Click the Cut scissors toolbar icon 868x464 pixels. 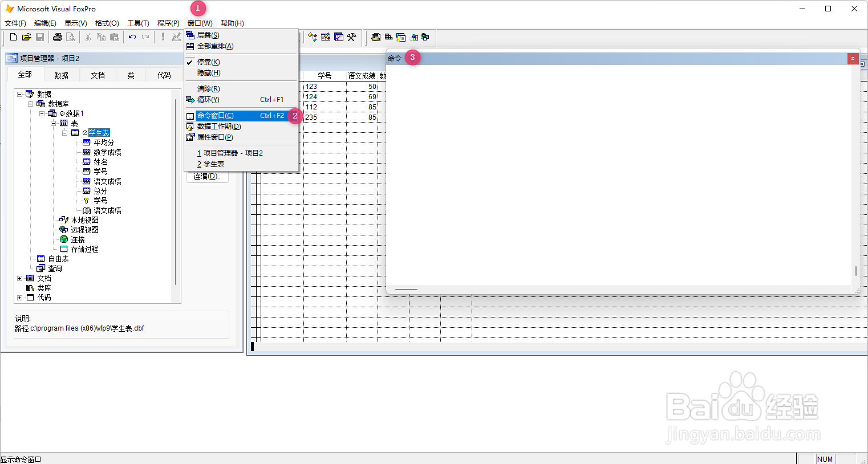(x=88, y=37)
